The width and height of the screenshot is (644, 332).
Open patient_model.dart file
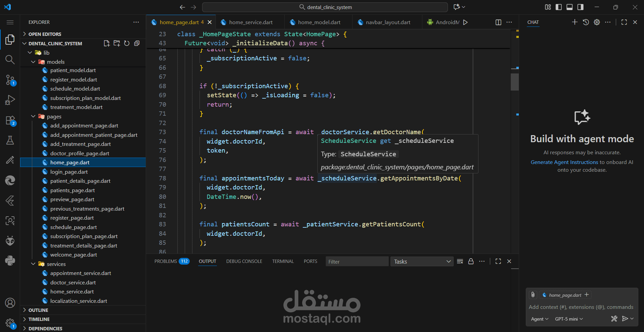click(x=83, y=70)
